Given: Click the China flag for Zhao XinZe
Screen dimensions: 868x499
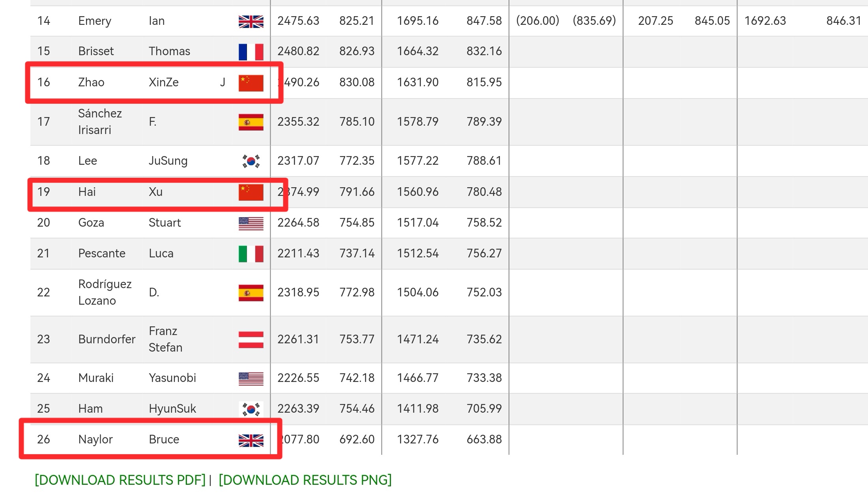Looking at the screenshot, I should click(x=250, y=82).
